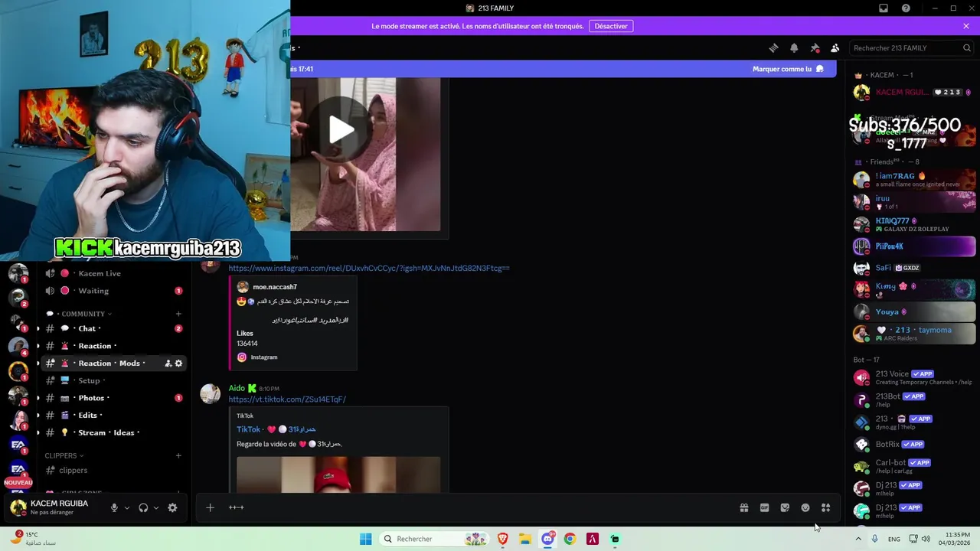Image resolution: width=980 pixels, height=551 pixels.
Task: Focus the Rechercher 213 FAMILY search field
Action: pos(912,47)
